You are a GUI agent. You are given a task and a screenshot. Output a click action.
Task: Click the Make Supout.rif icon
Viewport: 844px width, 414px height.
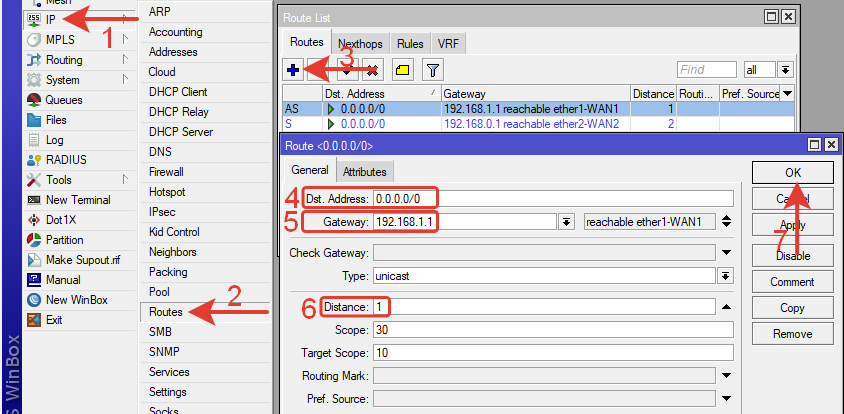(x=33, y=260)
